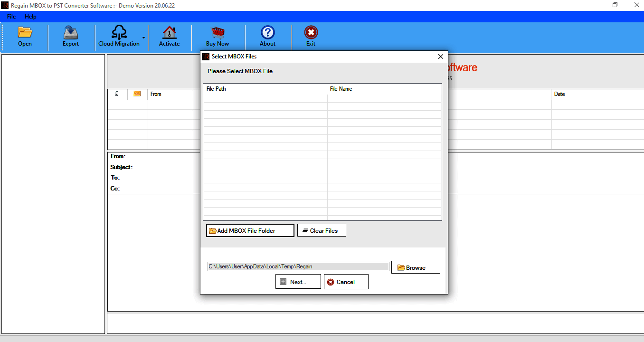This screenshot has height=342, width=644.
Task: Click the Next button
Action: (298, 282)
